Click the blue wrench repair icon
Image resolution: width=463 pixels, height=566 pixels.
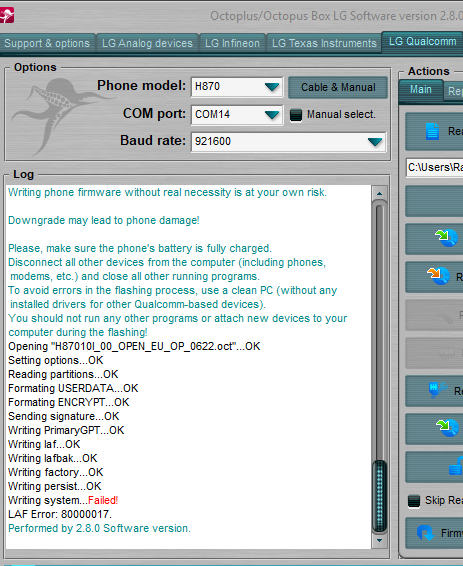click(x=437, y=390)
